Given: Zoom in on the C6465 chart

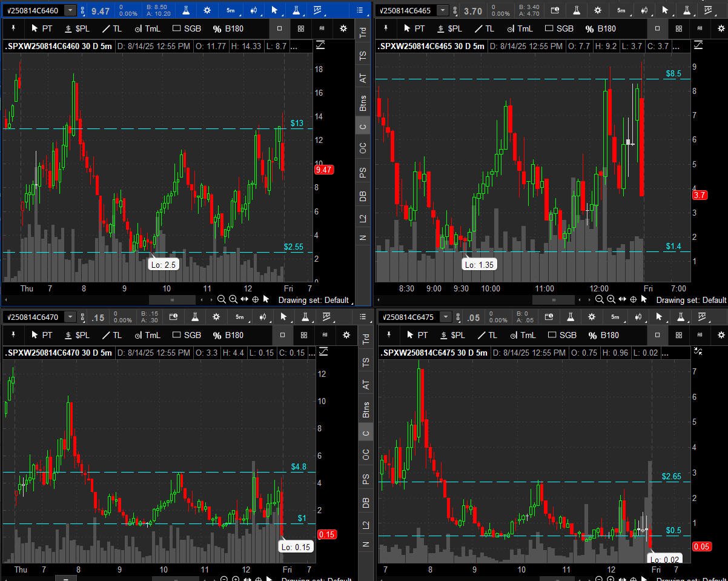Looking at the screenshot, I should (611, 299).
